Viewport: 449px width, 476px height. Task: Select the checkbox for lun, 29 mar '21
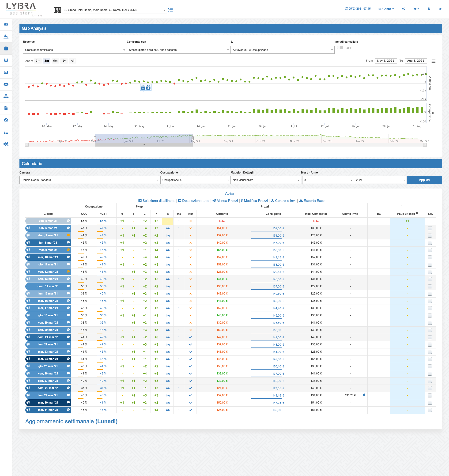(430, 396)
